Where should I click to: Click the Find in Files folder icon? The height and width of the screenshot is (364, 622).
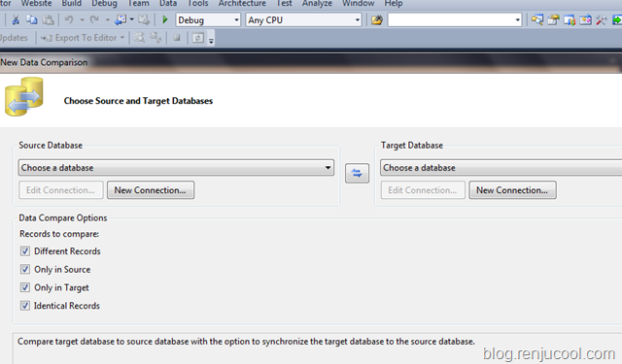(377, 19)
